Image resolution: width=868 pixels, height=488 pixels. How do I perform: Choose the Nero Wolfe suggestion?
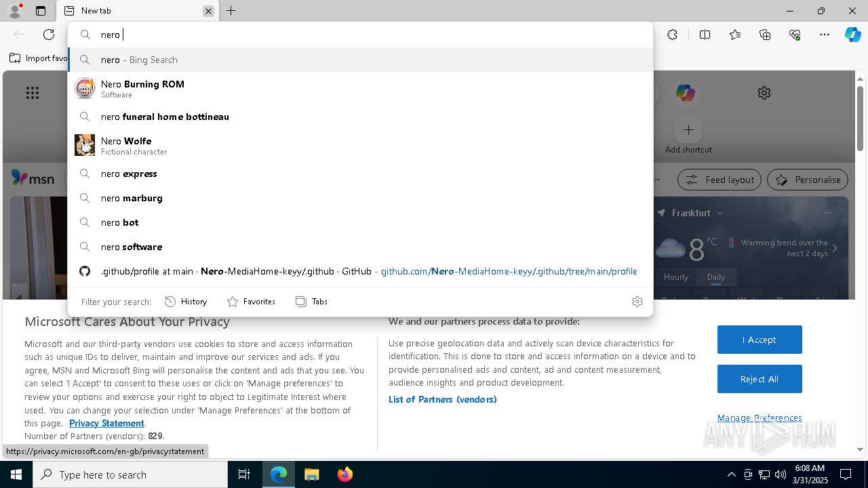(x=360, y=145)
